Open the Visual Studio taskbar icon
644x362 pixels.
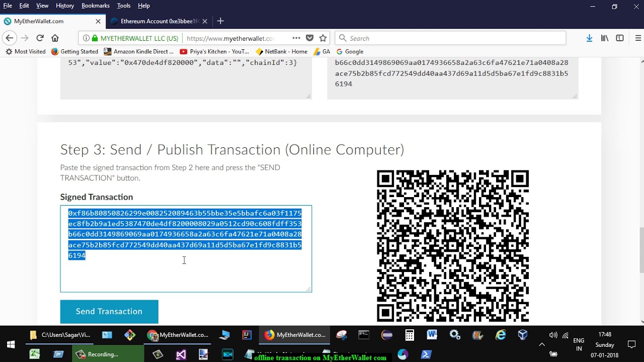[x=181, y=354]
